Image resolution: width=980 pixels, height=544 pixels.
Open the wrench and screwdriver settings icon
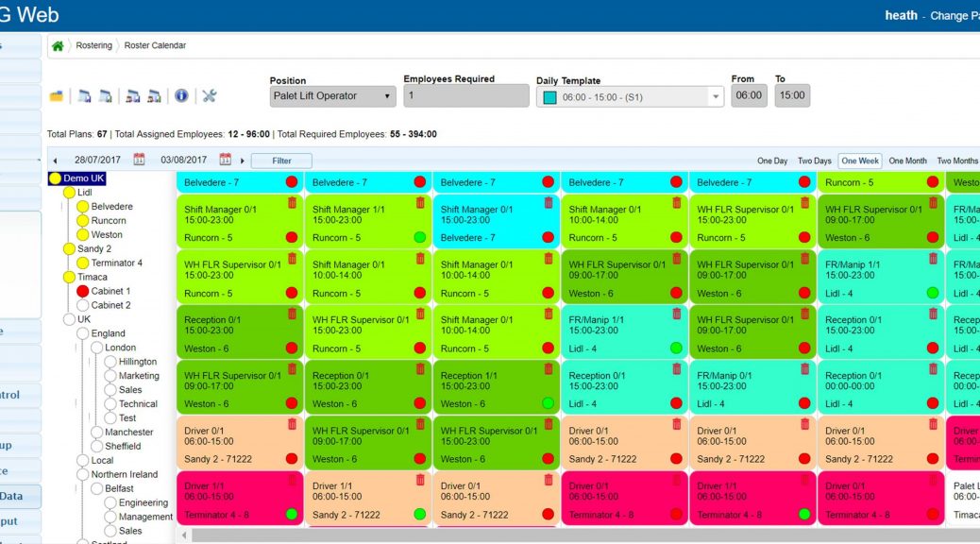210,95
